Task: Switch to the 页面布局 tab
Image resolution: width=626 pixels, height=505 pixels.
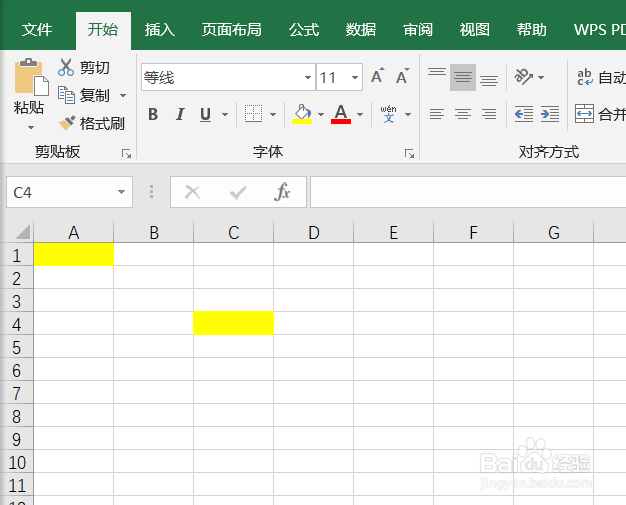Action: (x=232, y=30)
